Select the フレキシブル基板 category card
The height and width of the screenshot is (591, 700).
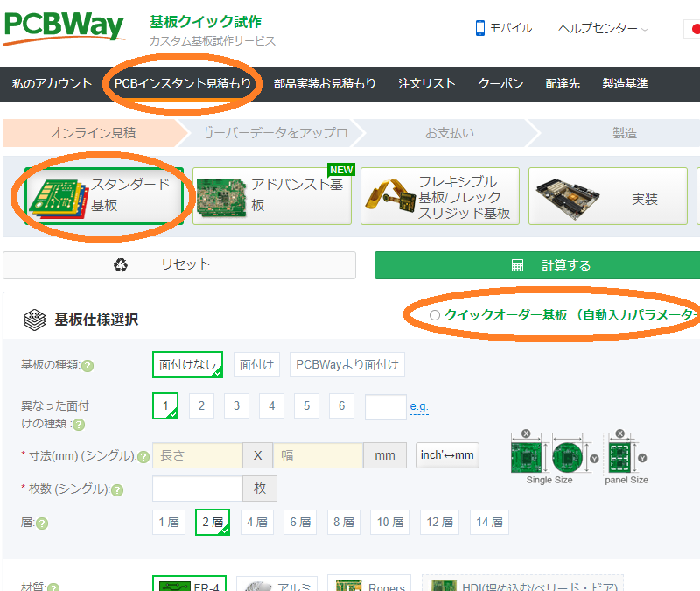[x=440, y=196]
